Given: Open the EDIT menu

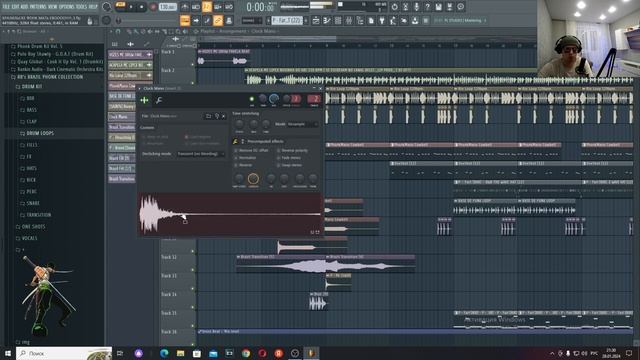Looking at the screenshot, I should coord(16,7).
